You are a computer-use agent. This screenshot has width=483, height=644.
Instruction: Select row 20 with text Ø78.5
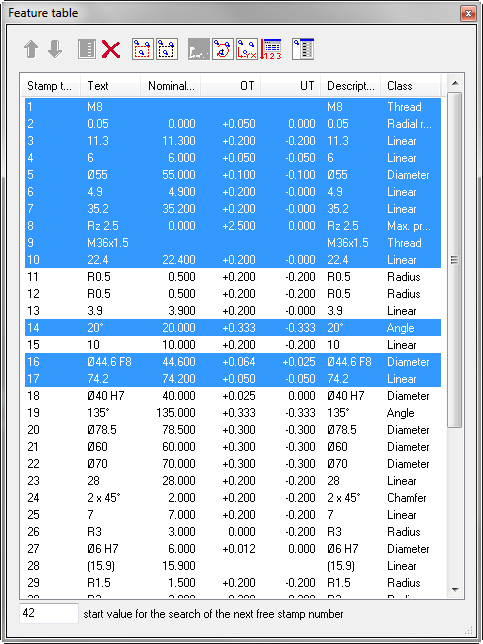pyautogui.click(x=233, y=430)
